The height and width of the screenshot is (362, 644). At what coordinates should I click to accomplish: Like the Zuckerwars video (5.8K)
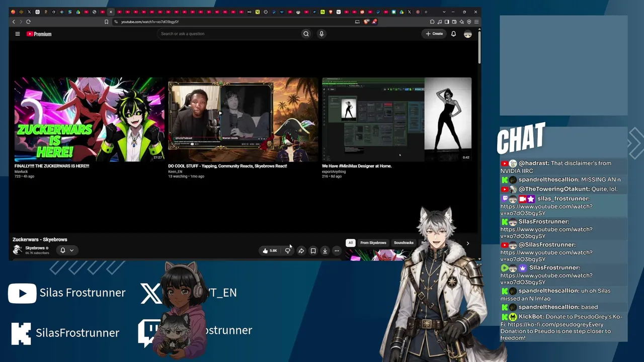coord(270,250)
